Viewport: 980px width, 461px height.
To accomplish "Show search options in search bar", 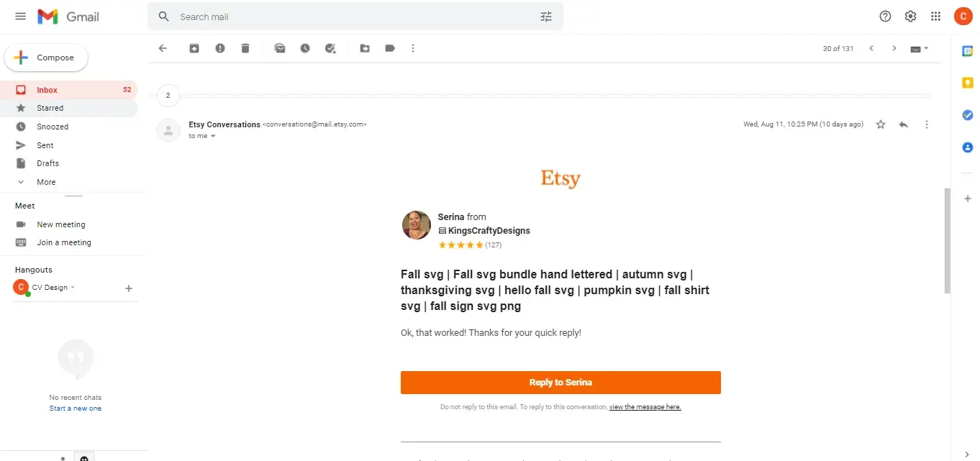I will 546,17.
